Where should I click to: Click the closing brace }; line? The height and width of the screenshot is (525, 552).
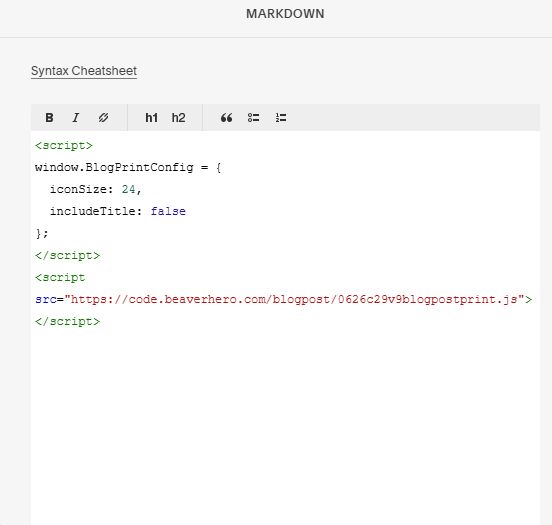[x=42, y=233]
